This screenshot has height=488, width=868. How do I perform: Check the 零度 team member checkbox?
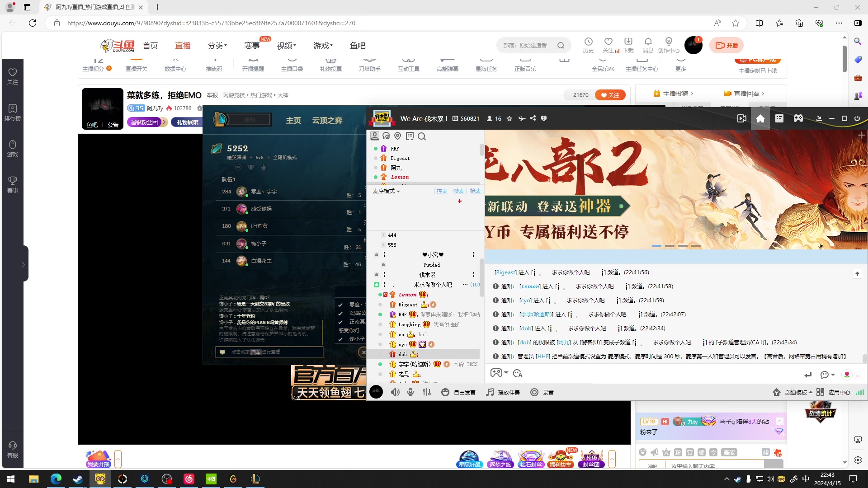[x=340, y=305]
